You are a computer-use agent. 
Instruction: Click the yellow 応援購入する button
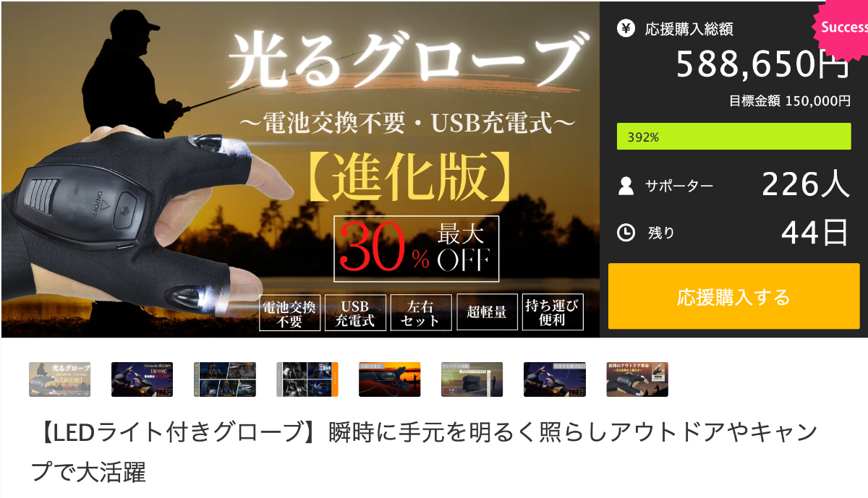click(733, 296)
